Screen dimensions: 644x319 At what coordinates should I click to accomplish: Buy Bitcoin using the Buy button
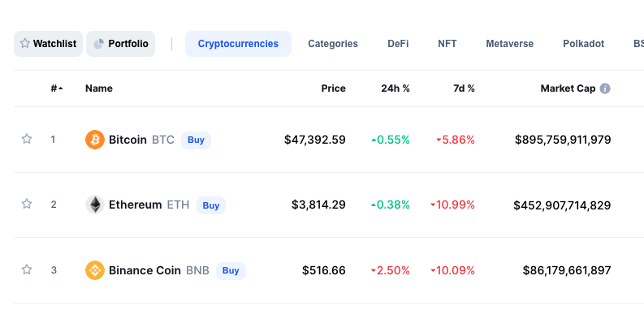pyautogui.click(x=196, y=140)
